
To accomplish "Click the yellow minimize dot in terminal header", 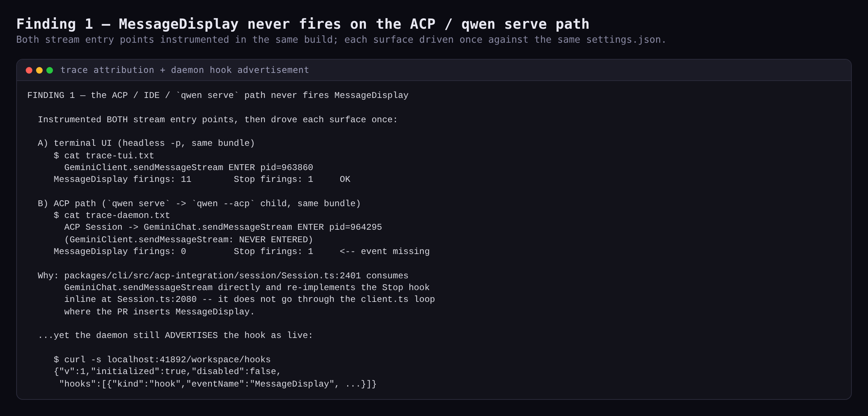I will point(39,70).
